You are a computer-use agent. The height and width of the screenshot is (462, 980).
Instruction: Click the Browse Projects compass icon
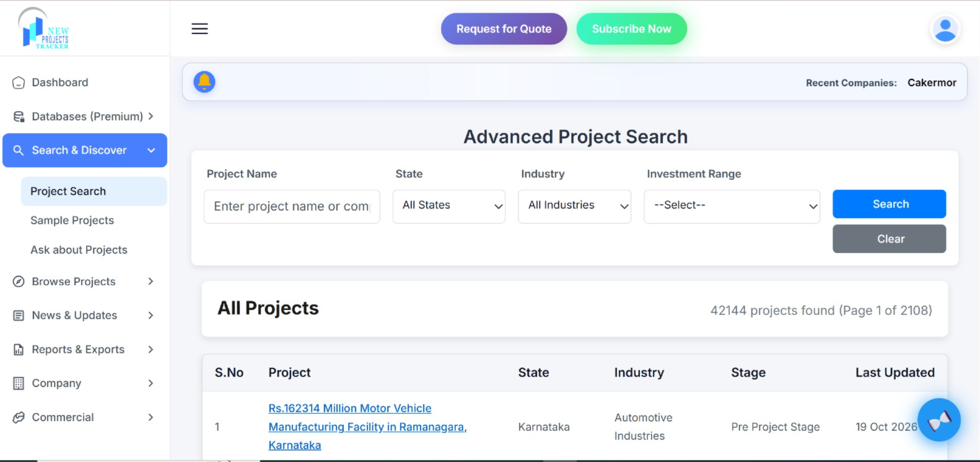pos(19,282)
